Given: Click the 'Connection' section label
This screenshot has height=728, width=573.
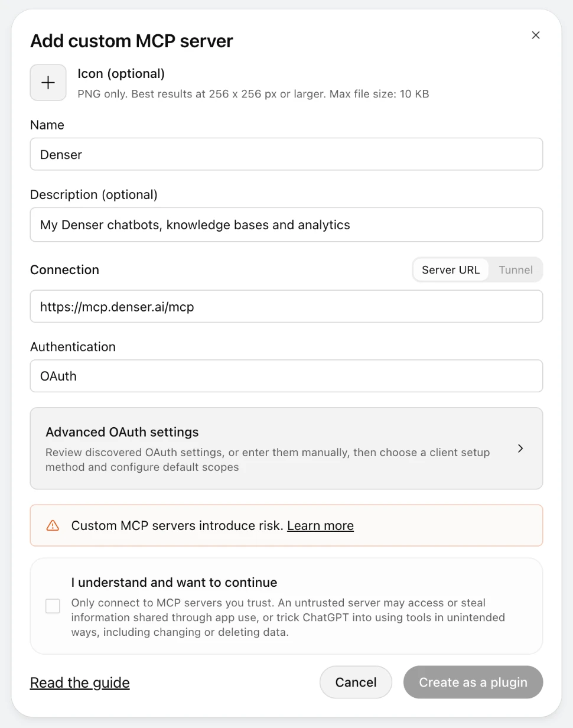Looking at the screenshot, I should coord(64,270).
